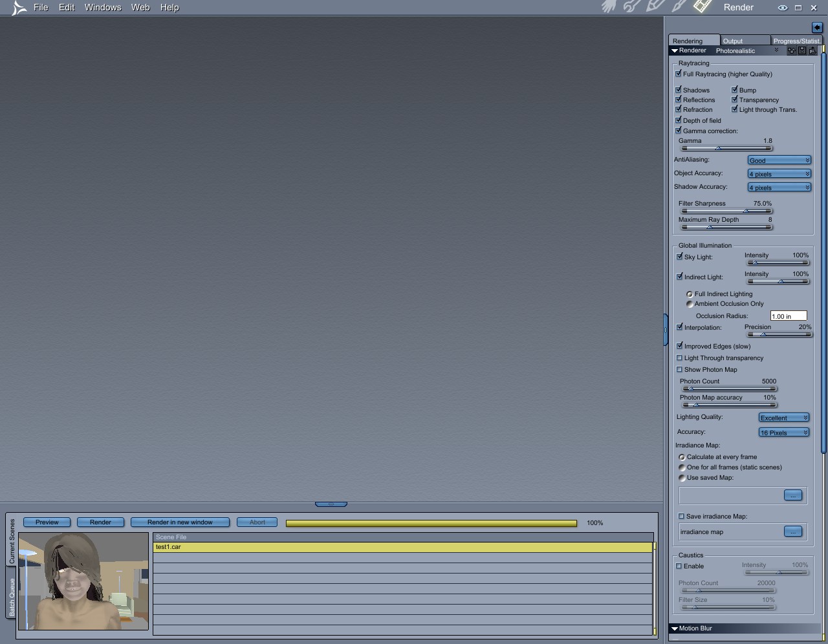Screen dimensions: 828x644
Task: Switch to the Assemble room hand icon
Action: [x=608, y=7]
